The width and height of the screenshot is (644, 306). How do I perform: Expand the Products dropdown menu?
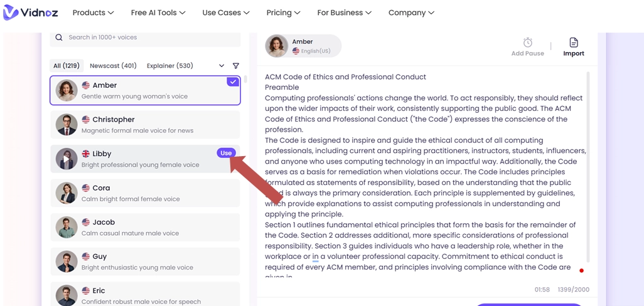point(93,13)
